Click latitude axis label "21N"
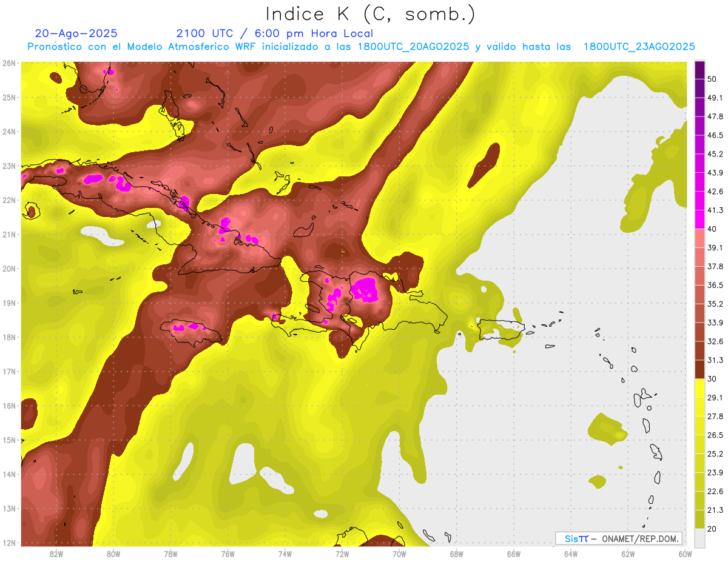The image size is (728, 562). point(9,235)
